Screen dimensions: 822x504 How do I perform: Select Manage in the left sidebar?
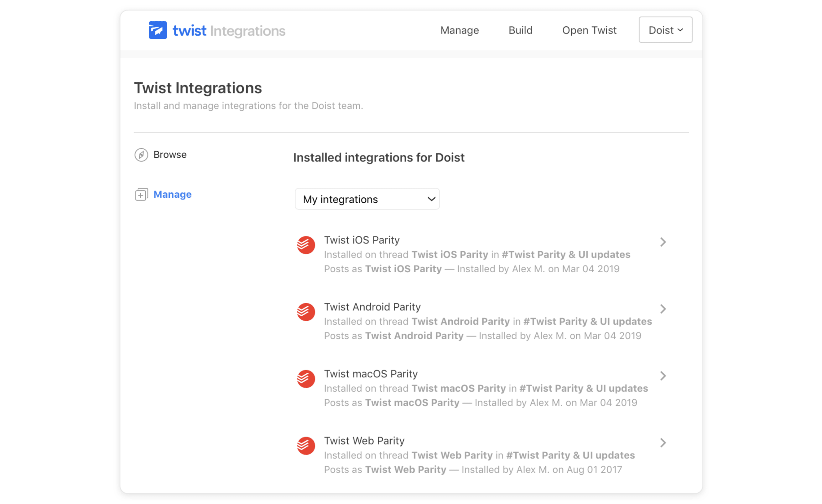pyautogui.click(x=173, y=195)
